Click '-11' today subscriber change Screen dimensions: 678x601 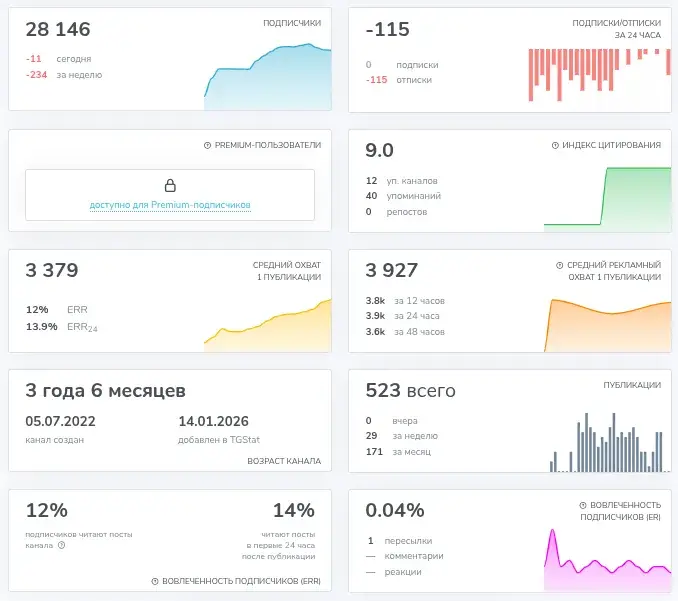point(34,59)
